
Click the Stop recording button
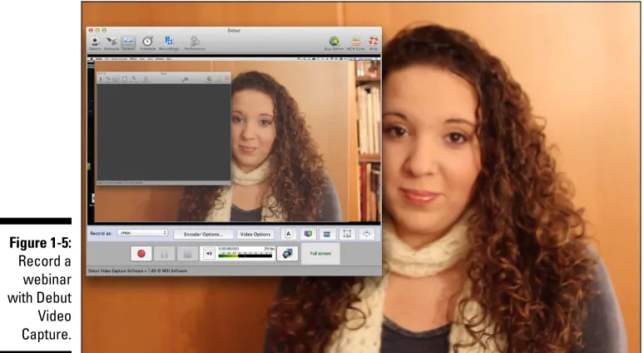tap(187, 254)
